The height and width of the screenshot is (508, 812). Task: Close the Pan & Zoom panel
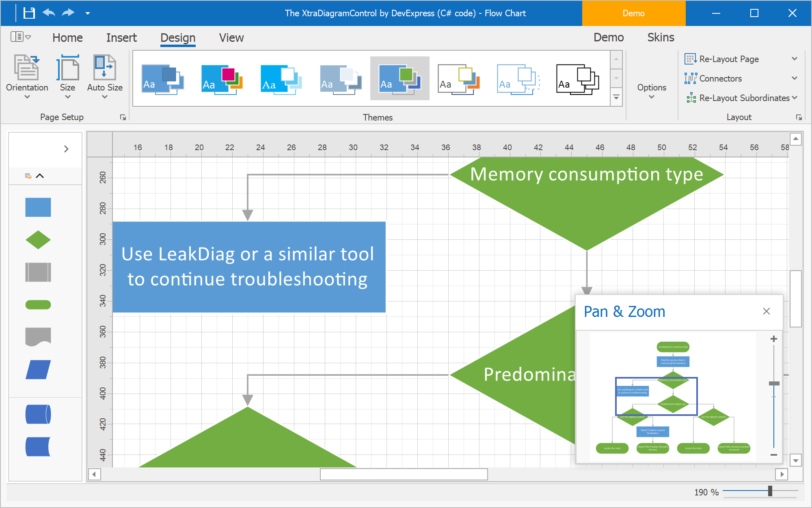click(x=766, y=311)
